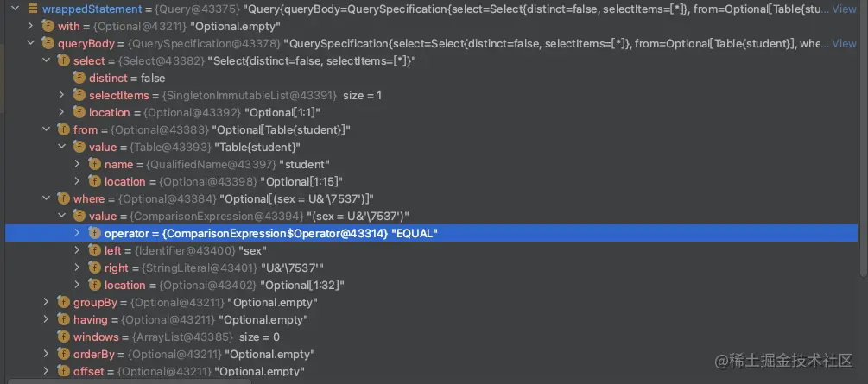Click field icon beside where
Image resolution: width=868 pixels, height=384 pixels.
point(64,198)
